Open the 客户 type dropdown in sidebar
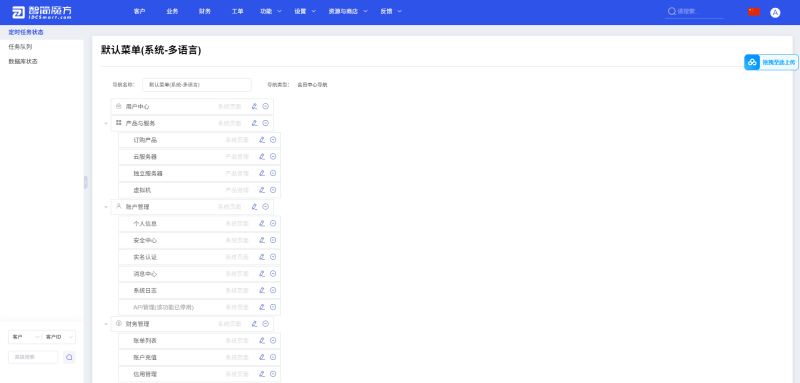The width and height of the screenshot is (800, 383). coord(25,337)
